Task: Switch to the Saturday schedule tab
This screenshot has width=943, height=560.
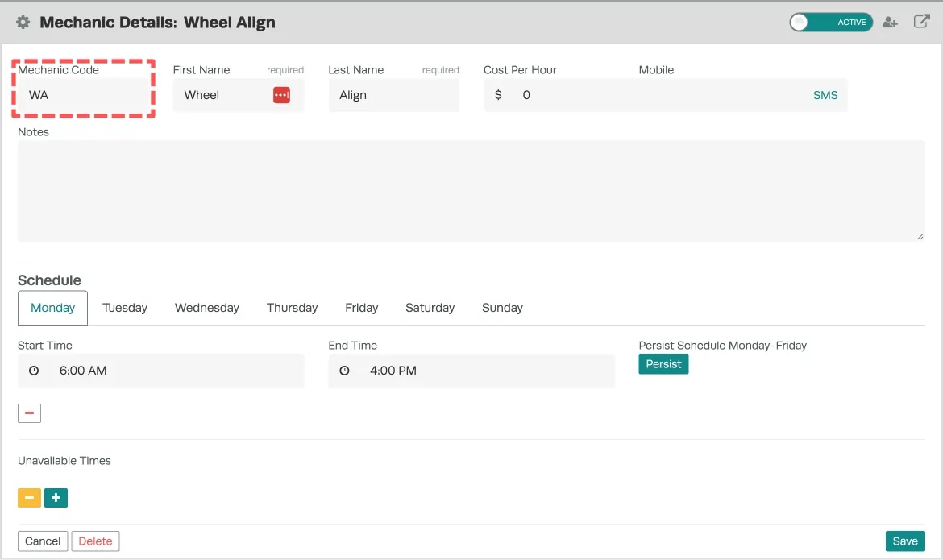Action: [x=430, y=308]
